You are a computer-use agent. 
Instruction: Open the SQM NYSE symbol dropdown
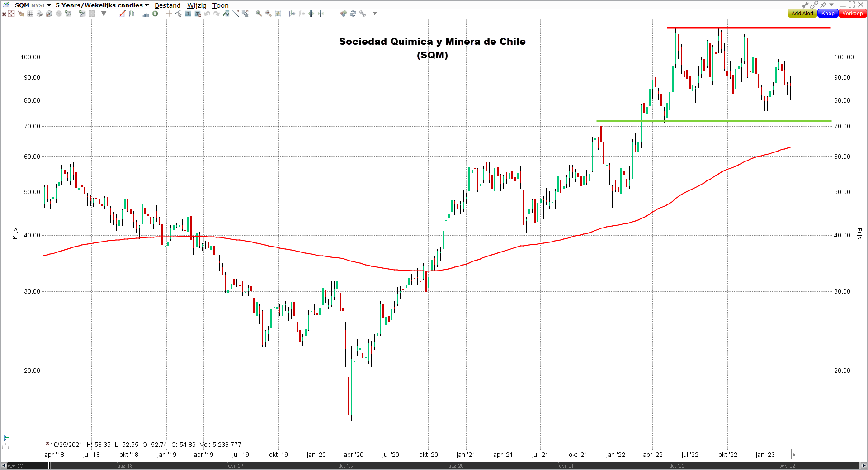coord(33,5)
